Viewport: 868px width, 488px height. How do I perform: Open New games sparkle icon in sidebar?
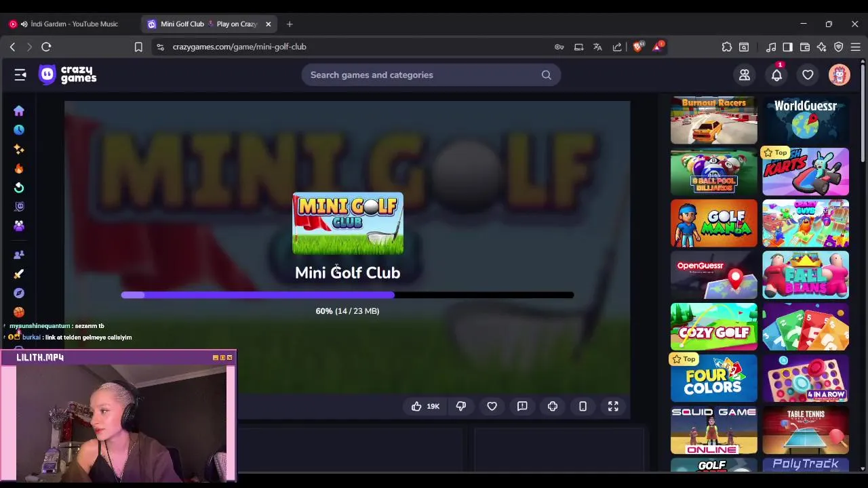(19, 149)
